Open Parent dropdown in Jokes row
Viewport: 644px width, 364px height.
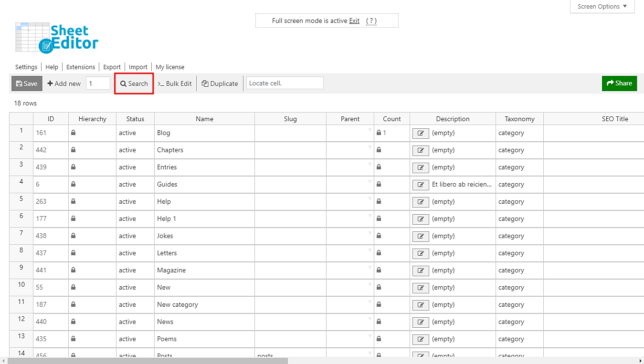click(x=370, y=233)
